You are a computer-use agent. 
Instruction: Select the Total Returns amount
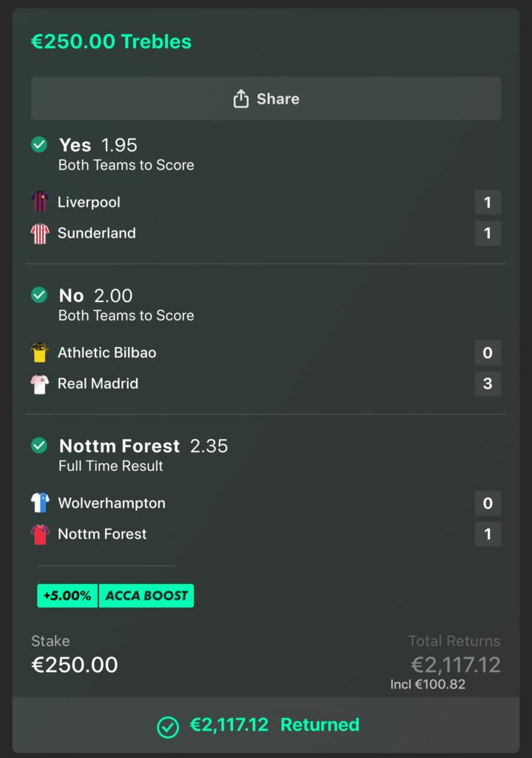pos(455,665)
